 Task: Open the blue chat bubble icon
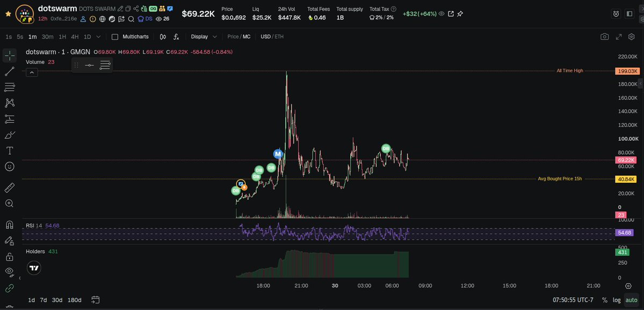[x=170, y=8]
